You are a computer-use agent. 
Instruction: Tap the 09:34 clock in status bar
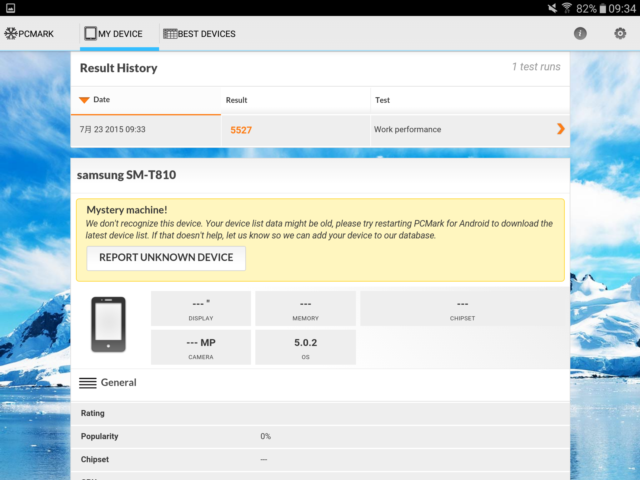click(x=622, y=8)
